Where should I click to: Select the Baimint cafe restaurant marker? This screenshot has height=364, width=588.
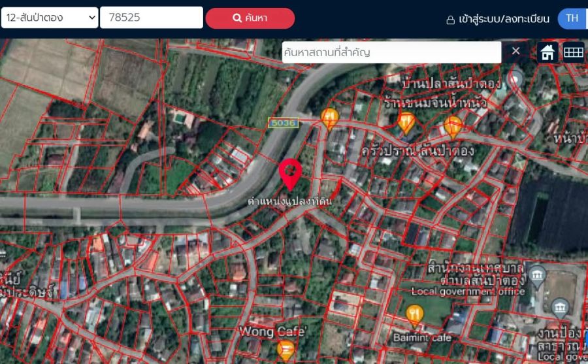point(414,316)
